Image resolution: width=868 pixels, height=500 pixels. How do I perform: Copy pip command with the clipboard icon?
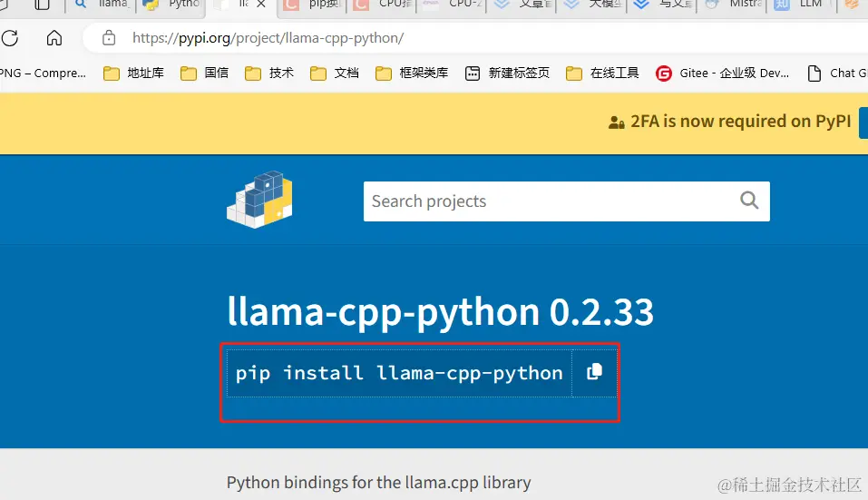(x=594, y=372)
